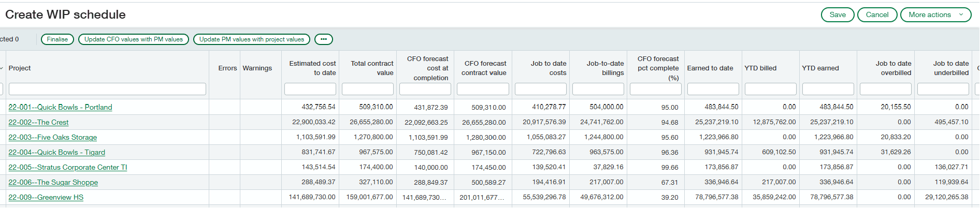980x208 pixels.
Task: Select the 24,741,762.00 job-to-date billings cell
Action: coord(598,122)
